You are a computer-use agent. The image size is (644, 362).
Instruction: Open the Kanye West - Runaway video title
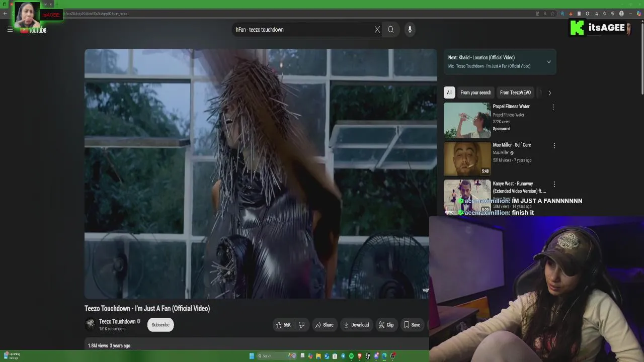click(x=519, y=187)
